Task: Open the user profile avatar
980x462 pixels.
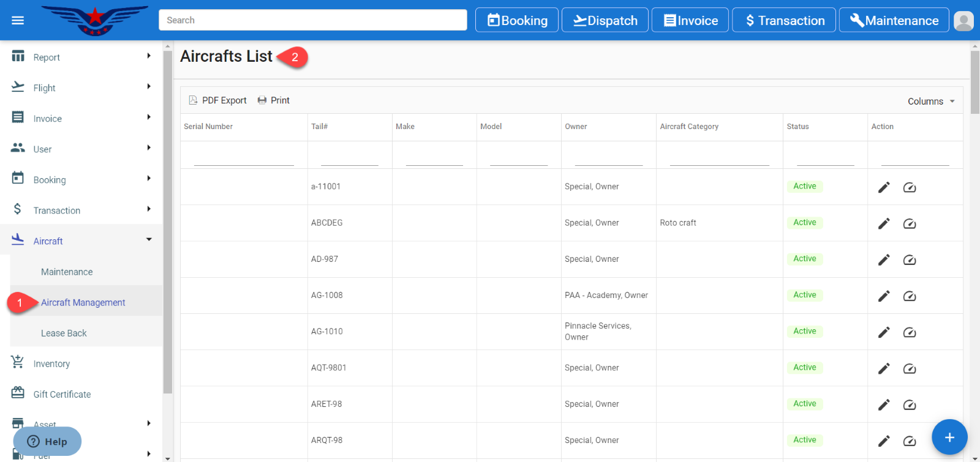Action: pyautogui.click(x=963, y=21)
